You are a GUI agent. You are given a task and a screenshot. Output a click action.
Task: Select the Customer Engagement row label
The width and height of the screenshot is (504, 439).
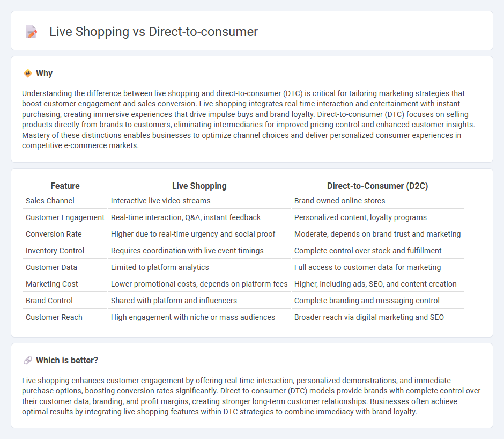(65, 217)
